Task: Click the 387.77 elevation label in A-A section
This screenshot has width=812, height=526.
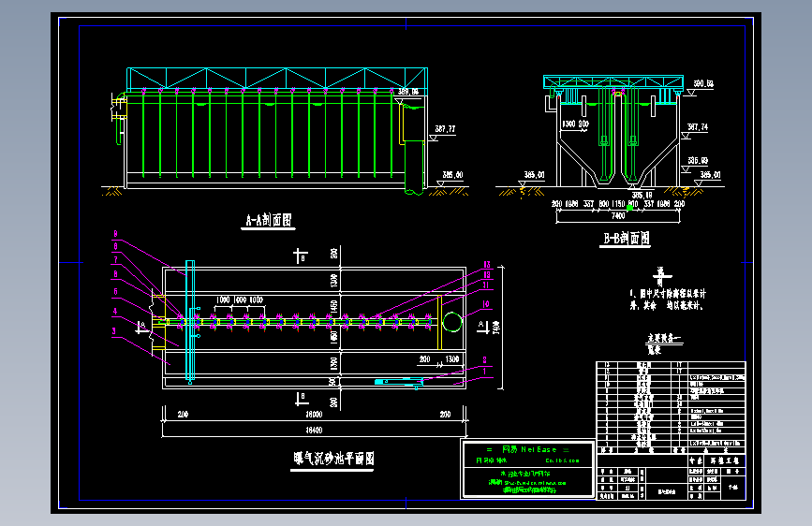Action: (x=445, y=129)
